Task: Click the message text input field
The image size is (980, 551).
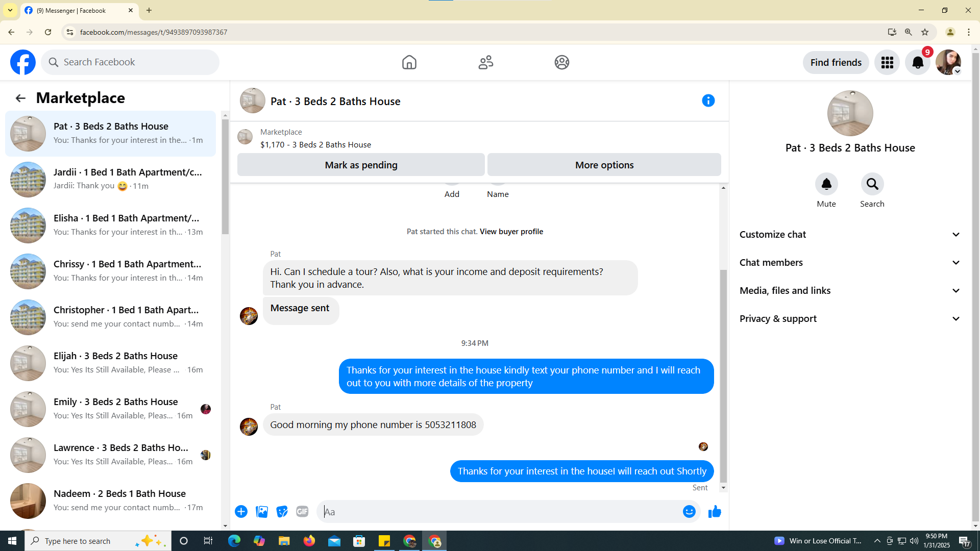Action: (500, 512)
